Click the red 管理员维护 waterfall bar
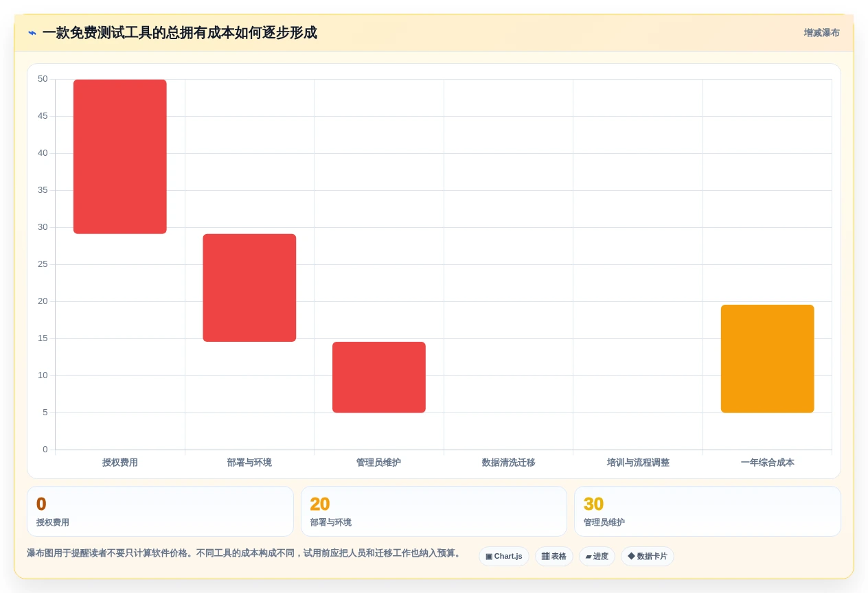Screen dimensions: 868x593 click(379, 377)
